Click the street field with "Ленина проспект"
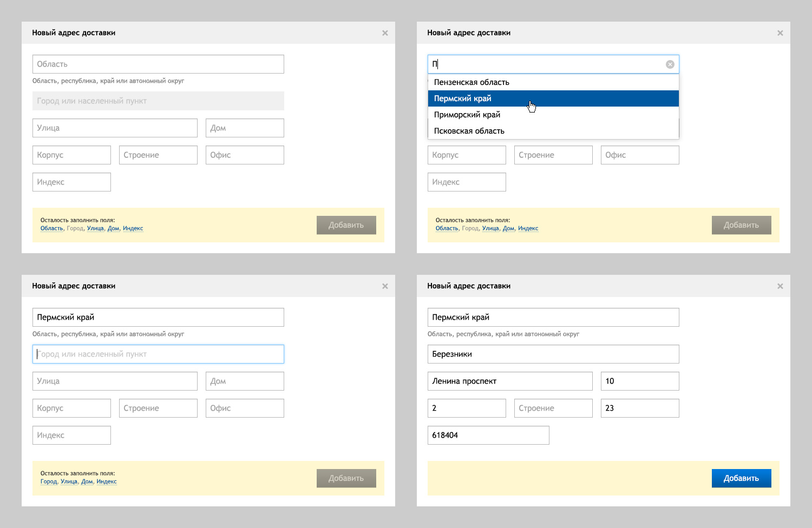Viewport: 812px width, 528px height. (509, 381)
